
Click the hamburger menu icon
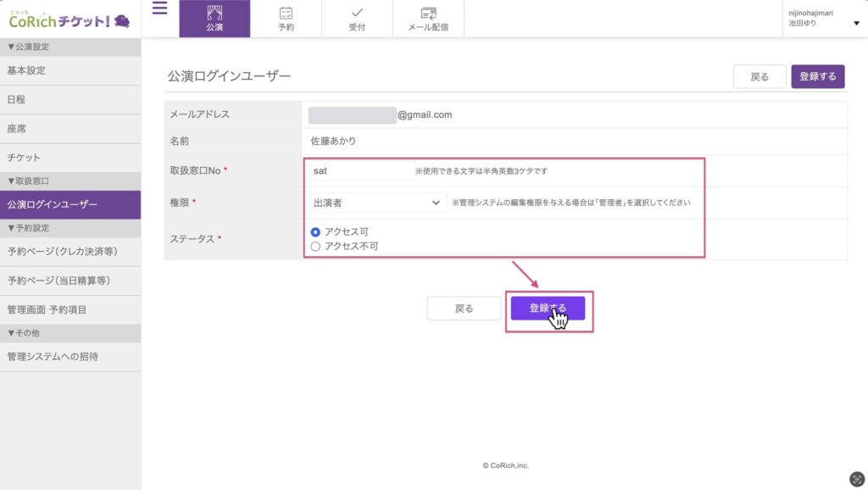(159, 9)
